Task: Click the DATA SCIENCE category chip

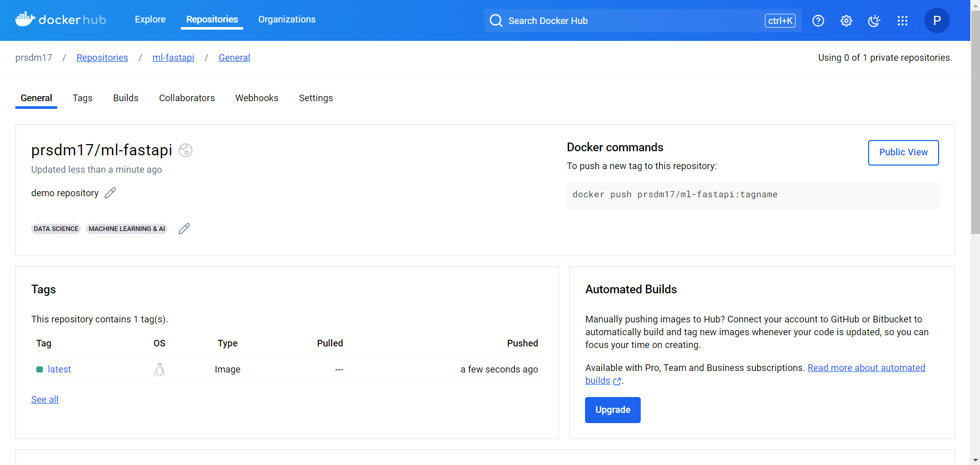Action: coord(56,229)
